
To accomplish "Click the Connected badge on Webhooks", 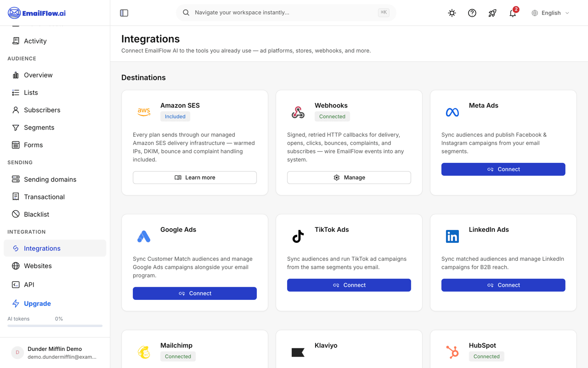I will (x=332, y=116).
